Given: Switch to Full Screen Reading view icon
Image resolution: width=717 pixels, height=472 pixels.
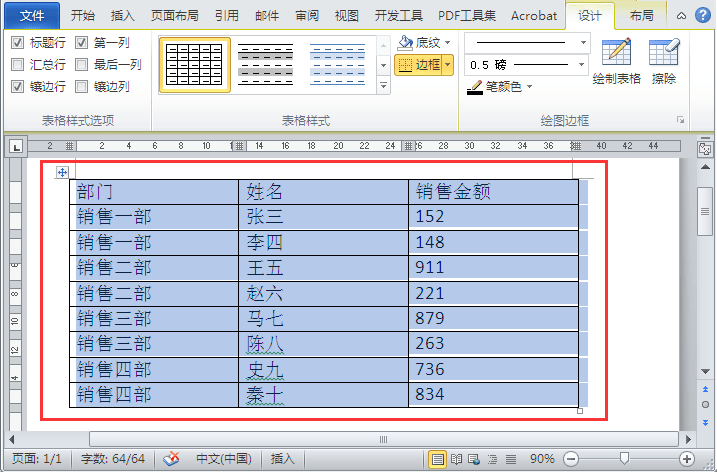Looking at the screenshot, I should point(456,459).
